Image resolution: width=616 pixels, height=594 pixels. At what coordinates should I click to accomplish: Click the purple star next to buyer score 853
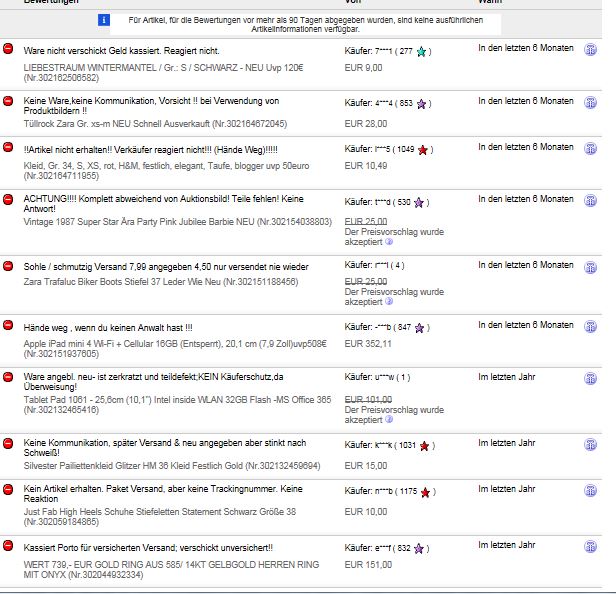421,104
